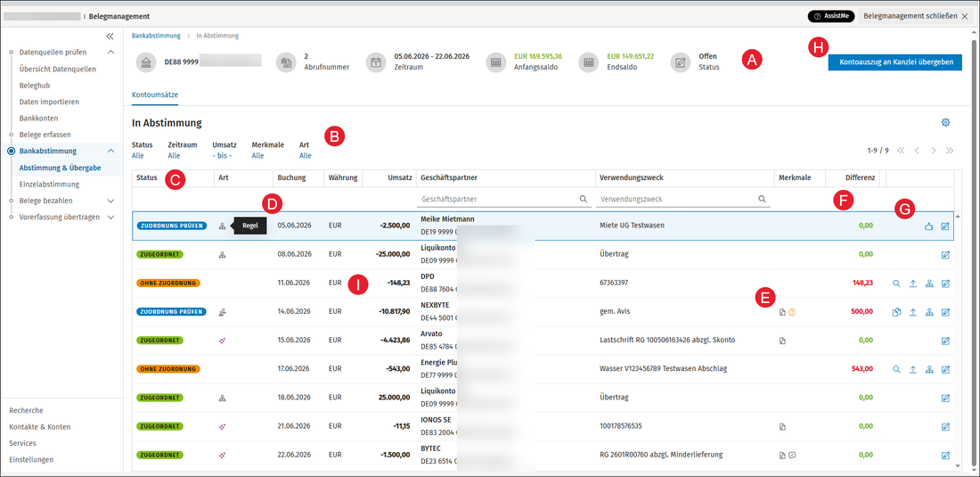Upload a document for the NEXBYTE row
Screen dimensions: 980x477
912,312
